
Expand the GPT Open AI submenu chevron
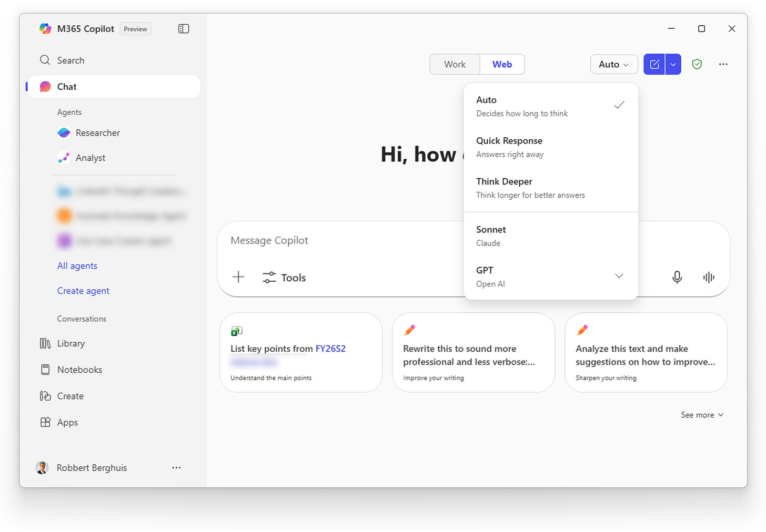619,276
